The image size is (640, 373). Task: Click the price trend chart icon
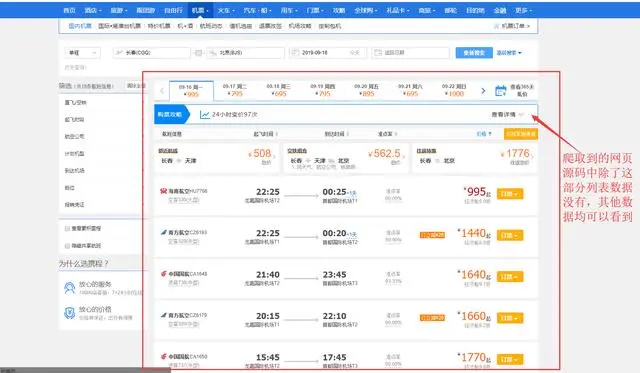tap(204, 115)
